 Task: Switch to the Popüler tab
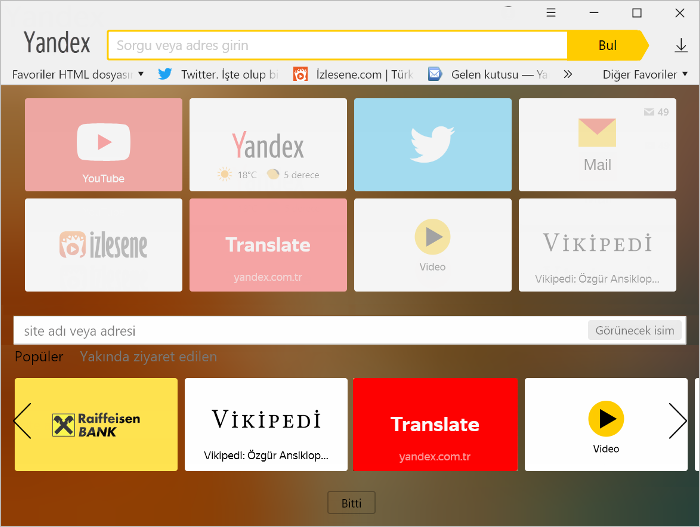pyautogui.click(x=39, y=356)
